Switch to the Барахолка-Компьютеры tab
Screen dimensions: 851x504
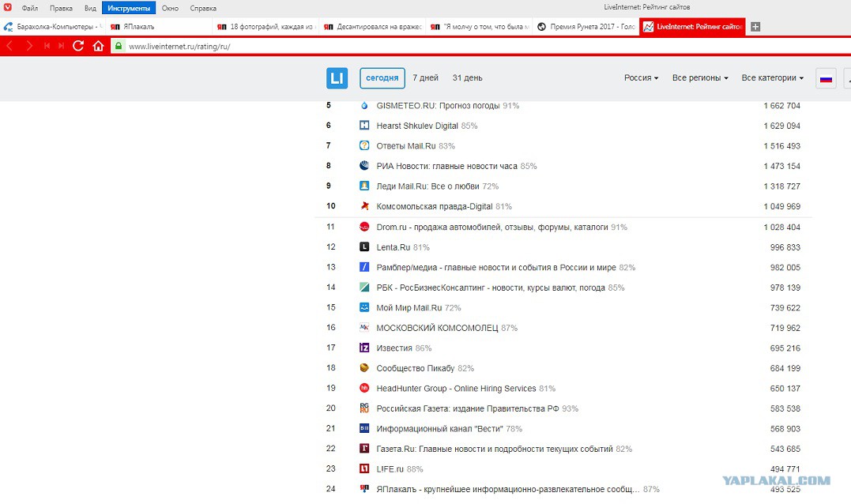[53, 27]
